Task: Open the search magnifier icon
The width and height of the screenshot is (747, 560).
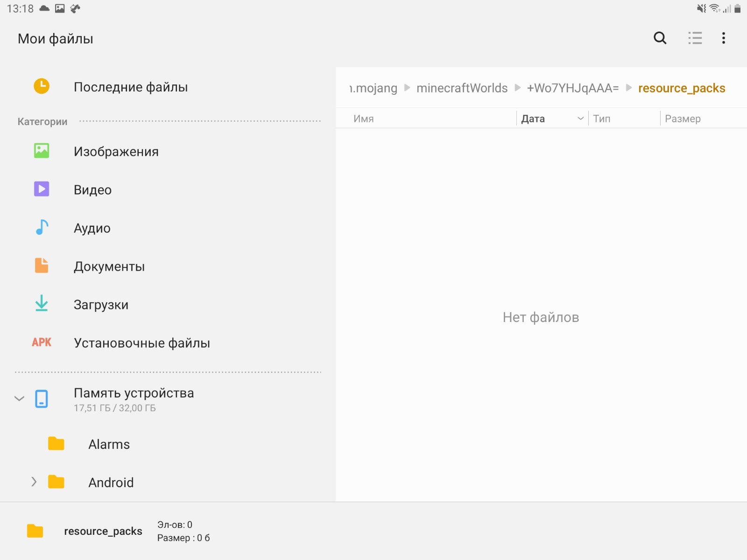Action: 660,38
